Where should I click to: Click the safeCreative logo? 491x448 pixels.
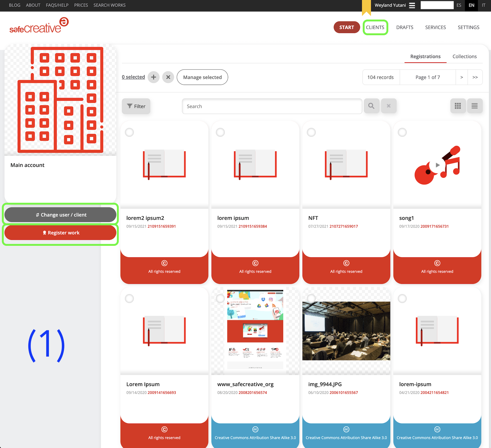[x=39, y=26]
